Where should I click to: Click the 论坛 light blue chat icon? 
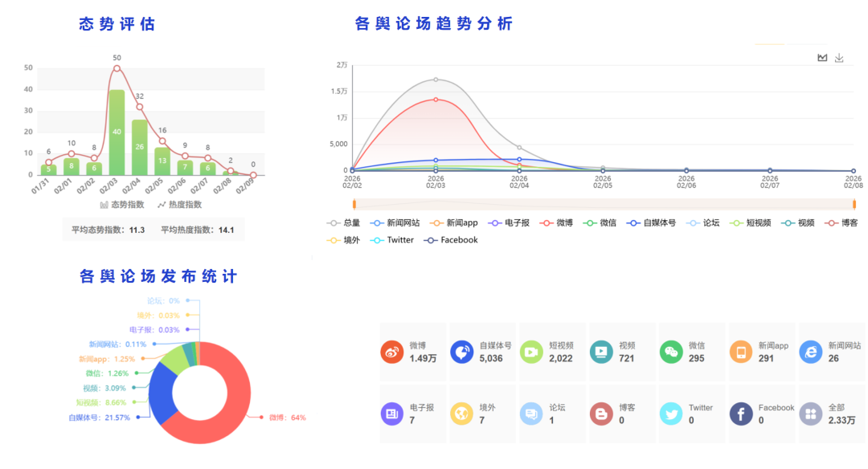[x=531, y=414]
